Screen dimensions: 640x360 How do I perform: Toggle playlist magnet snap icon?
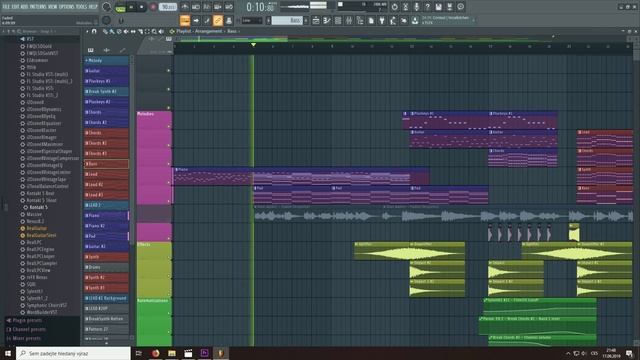point(94,31)
